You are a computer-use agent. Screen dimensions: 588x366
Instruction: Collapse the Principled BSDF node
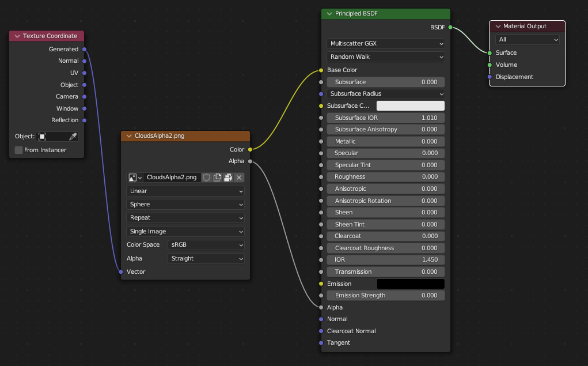pos(329,13)
